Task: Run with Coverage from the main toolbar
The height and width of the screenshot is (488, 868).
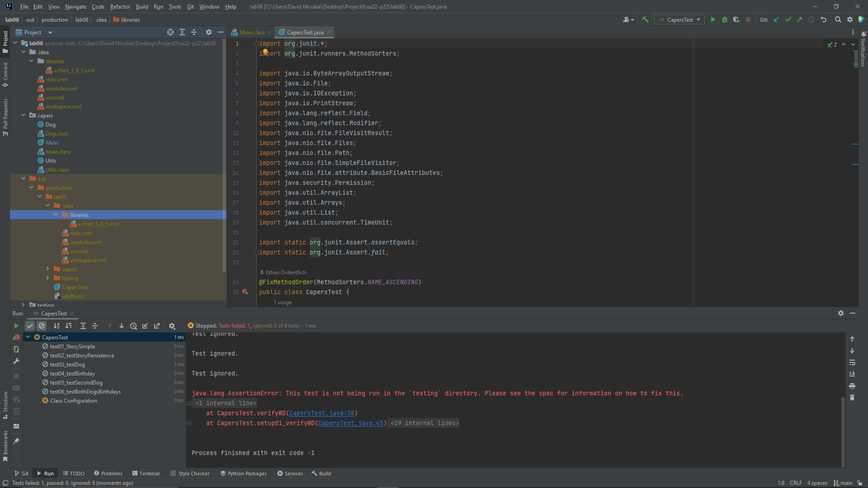Action: (736, 19)
